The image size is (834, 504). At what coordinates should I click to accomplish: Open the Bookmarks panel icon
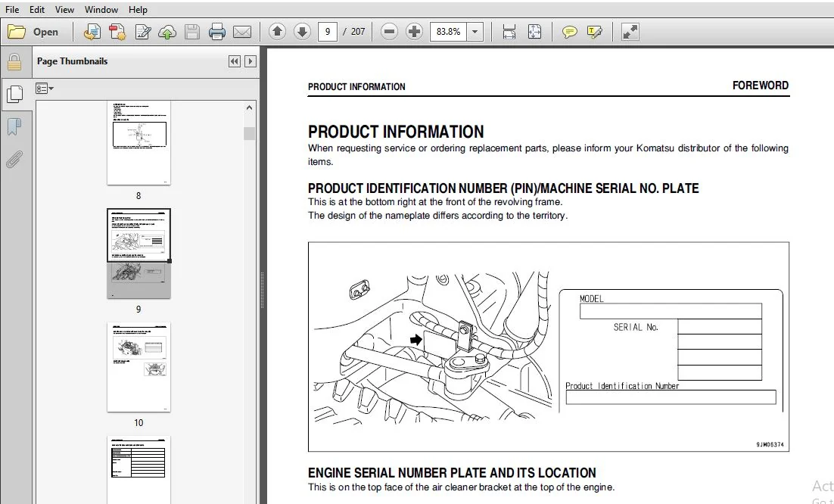14,127
